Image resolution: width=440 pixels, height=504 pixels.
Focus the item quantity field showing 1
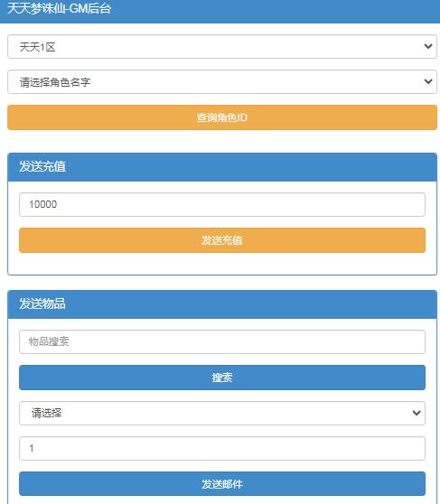pos(222,448)
